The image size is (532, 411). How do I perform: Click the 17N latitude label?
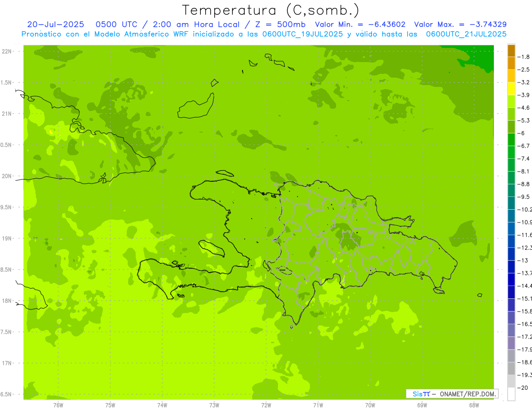tap(7, 364)
